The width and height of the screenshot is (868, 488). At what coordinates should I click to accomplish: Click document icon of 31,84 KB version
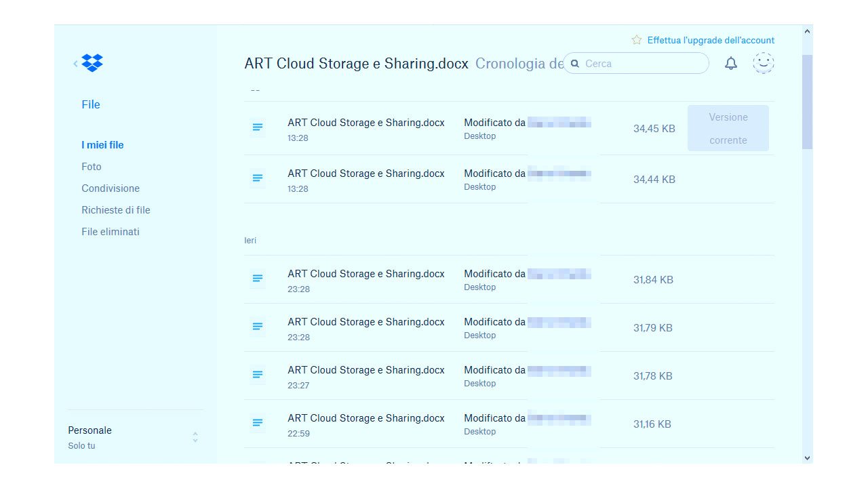pyautogui.click(x=258, y=279)
